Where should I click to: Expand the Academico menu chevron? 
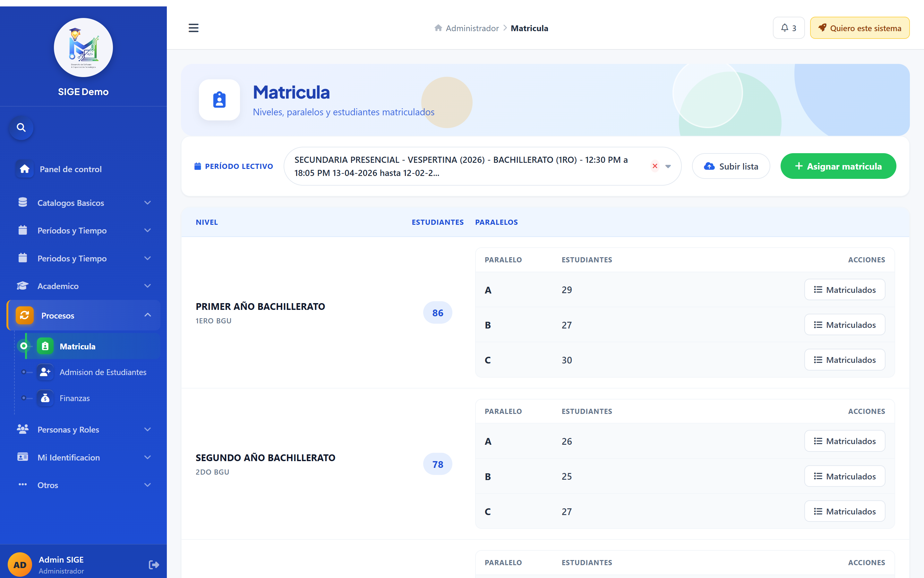point(148,286)
